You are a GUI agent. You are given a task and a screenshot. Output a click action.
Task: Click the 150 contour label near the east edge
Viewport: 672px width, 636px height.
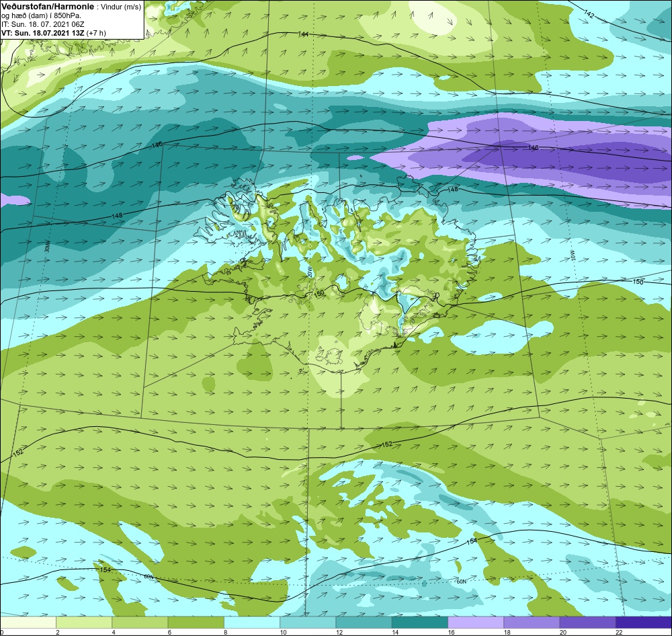638,282
